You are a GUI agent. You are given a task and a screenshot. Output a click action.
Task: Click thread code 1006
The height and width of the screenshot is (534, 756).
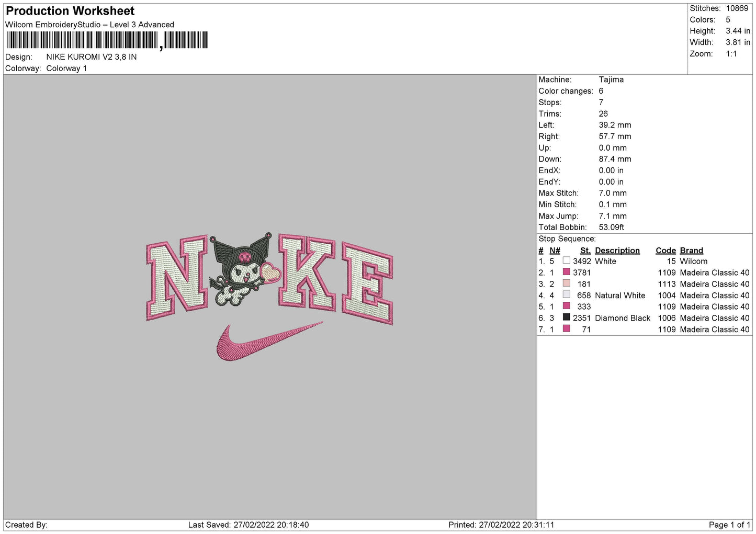coord(667,318)
